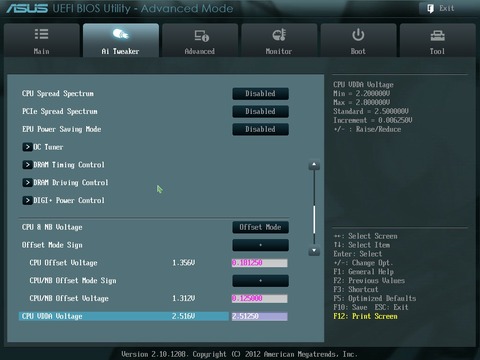Click the F2: Previous Values hint
This screenshot has width=480, height=360.
click(369, 281)
